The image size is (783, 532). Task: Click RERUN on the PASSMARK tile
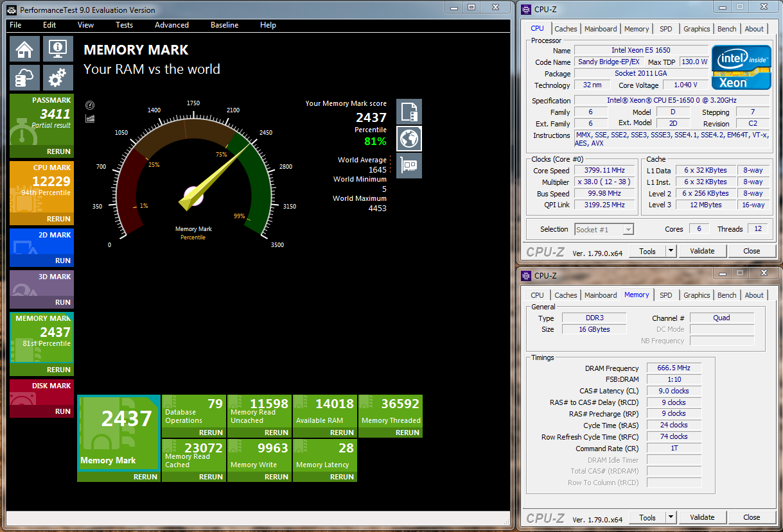click(x=58, y=151)
